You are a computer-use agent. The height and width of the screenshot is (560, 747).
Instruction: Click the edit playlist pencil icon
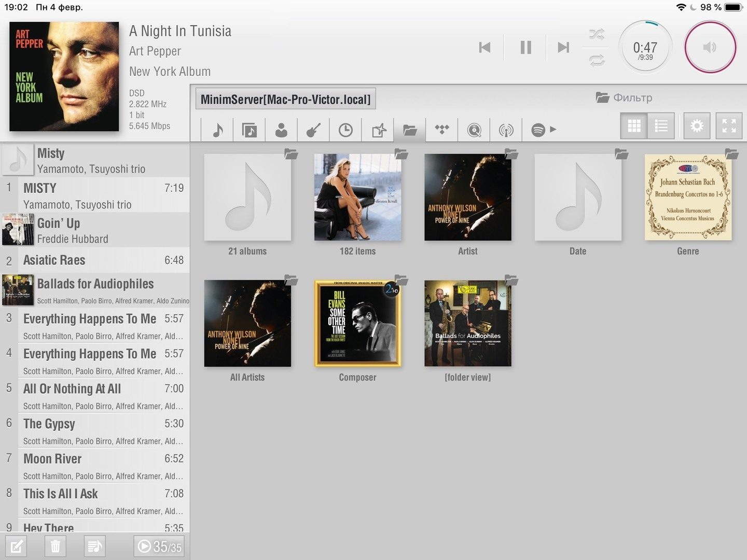pos(16,546)
